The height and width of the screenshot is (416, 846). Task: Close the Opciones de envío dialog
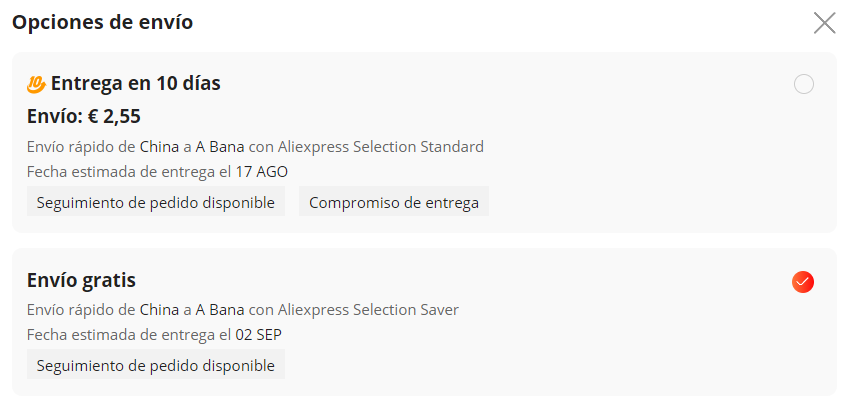pyautogui.click(x=824, y=23)
